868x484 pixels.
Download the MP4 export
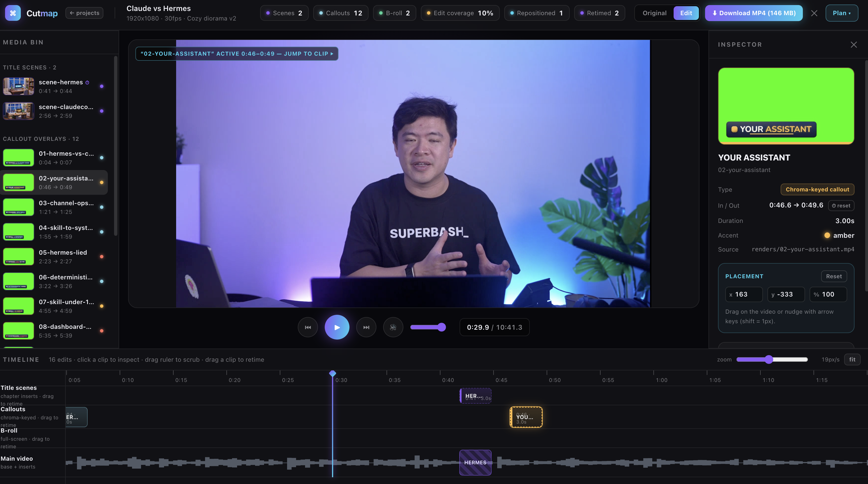[x=754, y=13]
